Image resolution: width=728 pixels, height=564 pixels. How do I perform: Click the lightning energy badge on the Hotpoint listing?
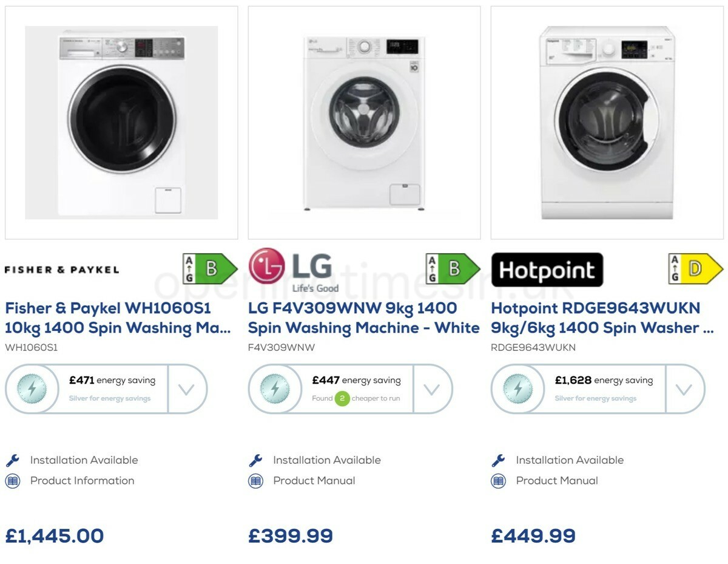517,389
